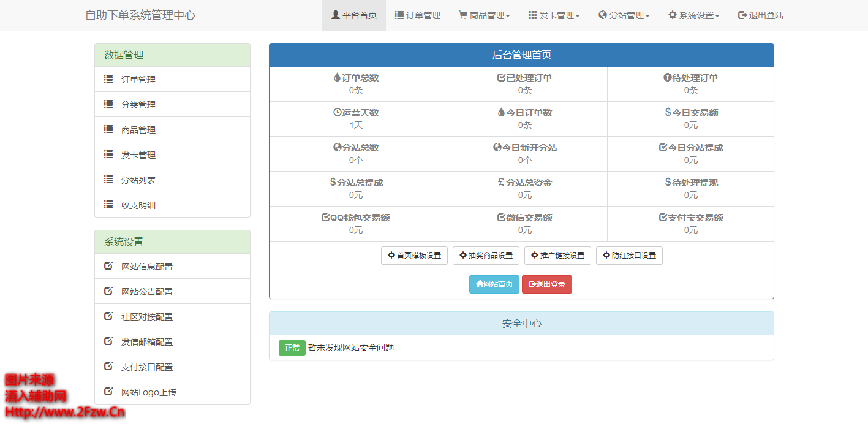Select 退出登陆 in the top navigation
This screenshot has height=426, width=868.
click(761, 15)
